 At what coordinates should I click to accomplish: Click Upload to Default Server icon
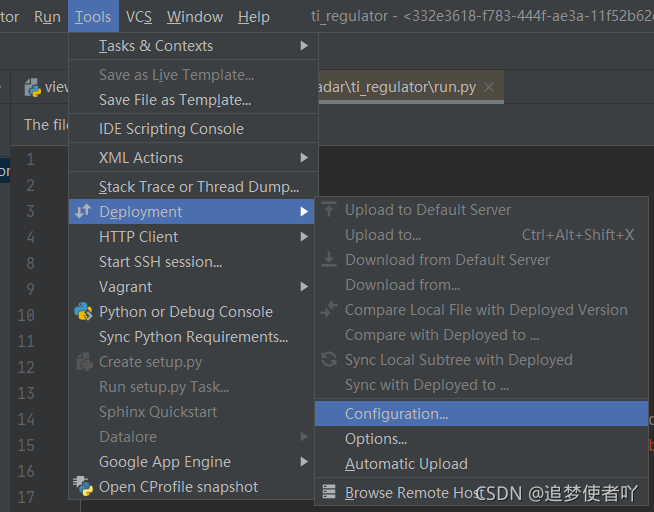(x=329, y=209)
